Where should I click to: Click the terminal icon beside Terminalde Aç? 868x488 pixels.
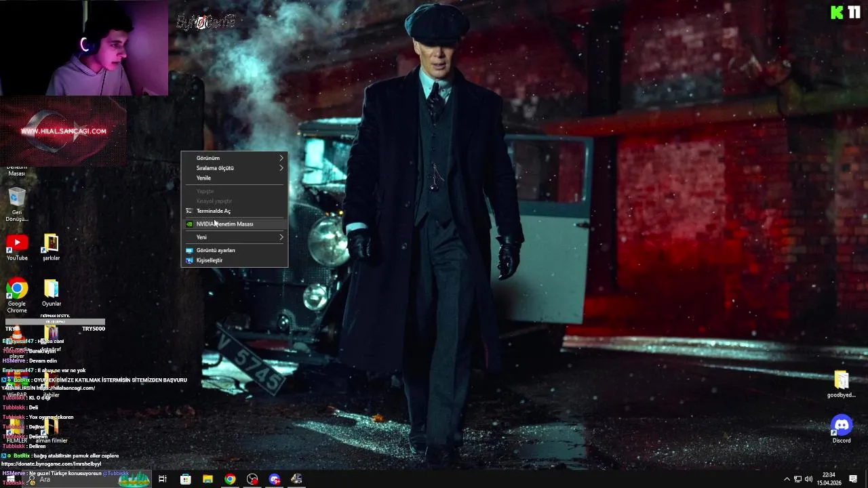coord(189,211)
